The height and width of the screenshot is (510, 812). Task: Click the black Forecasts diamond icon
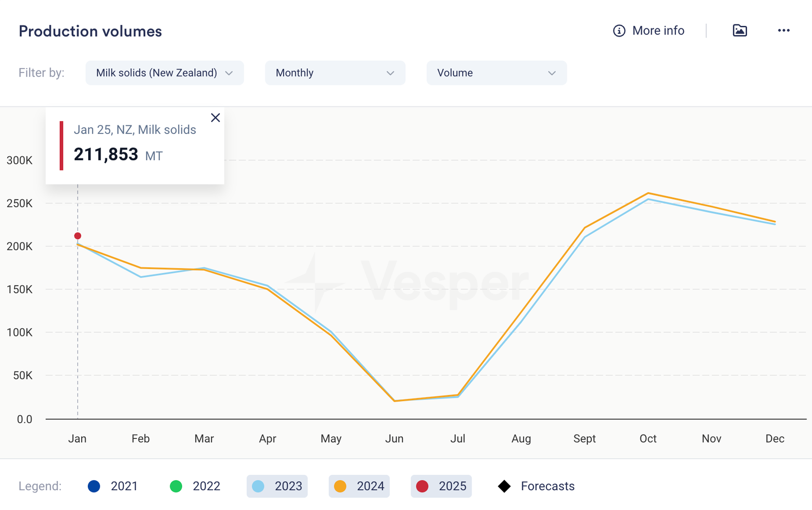pyautogui.click(x=504, y=486)
